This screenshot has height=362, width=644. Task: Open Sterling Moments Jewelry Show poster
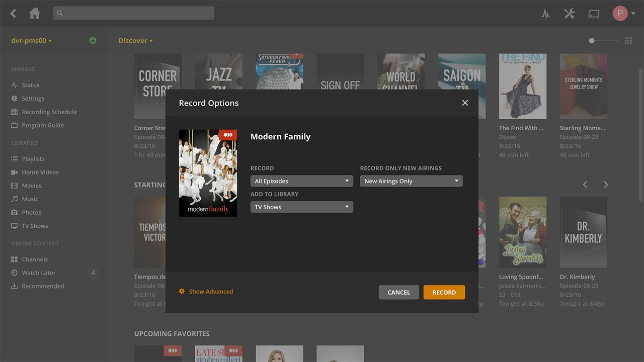click(584, 86)
